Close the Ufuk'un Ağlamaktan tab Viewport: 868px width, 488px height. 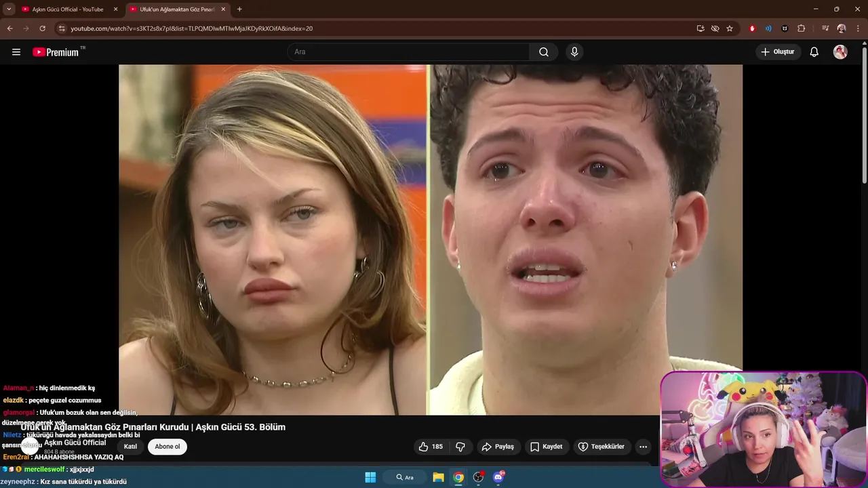(x=223, y=9)
